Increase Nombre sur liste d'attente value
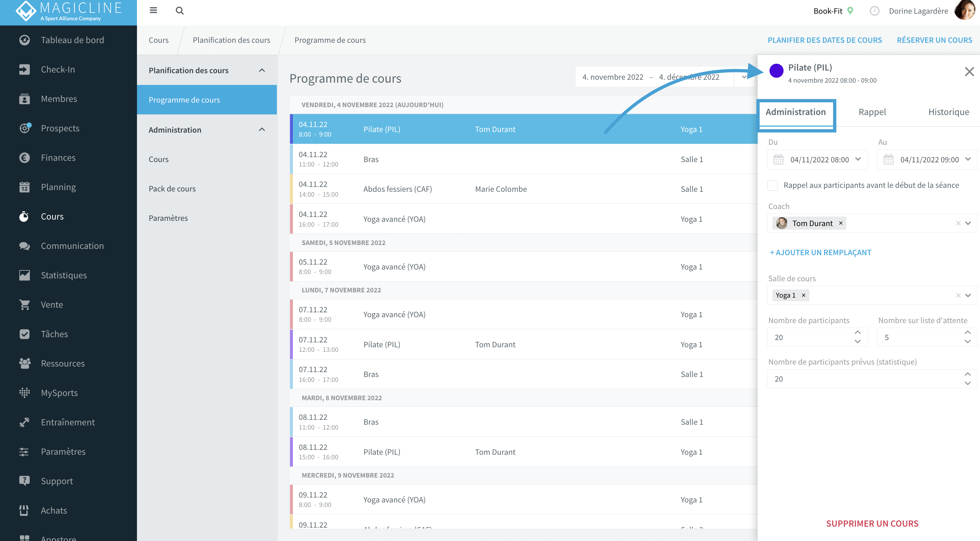The height and width of the screenshot is (541, 980). (968, 333)
